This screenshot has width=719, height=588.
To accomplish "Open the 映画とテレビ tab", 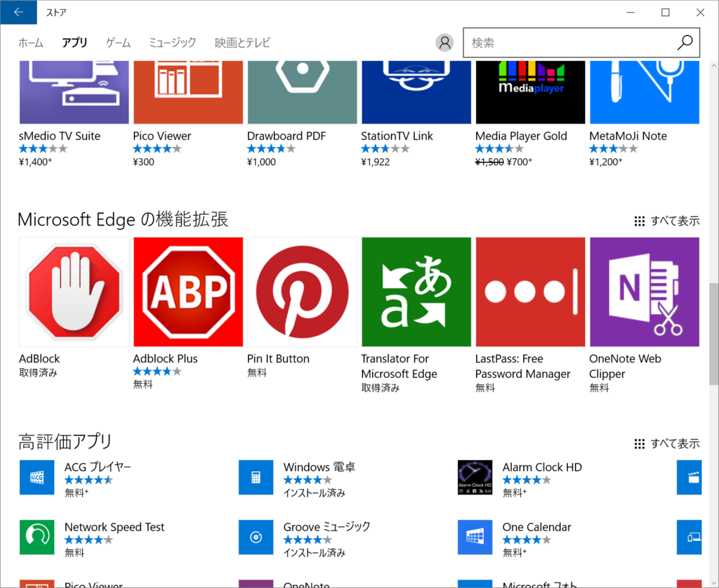I will click(242, 43).
